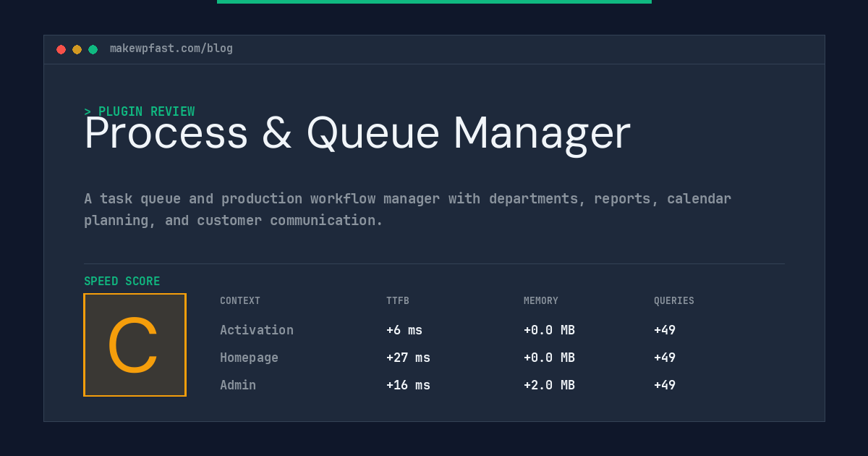Viewport: 868px width, 456px height.
Task: Click the MEMORY column header
Action: tap(541, 301)
